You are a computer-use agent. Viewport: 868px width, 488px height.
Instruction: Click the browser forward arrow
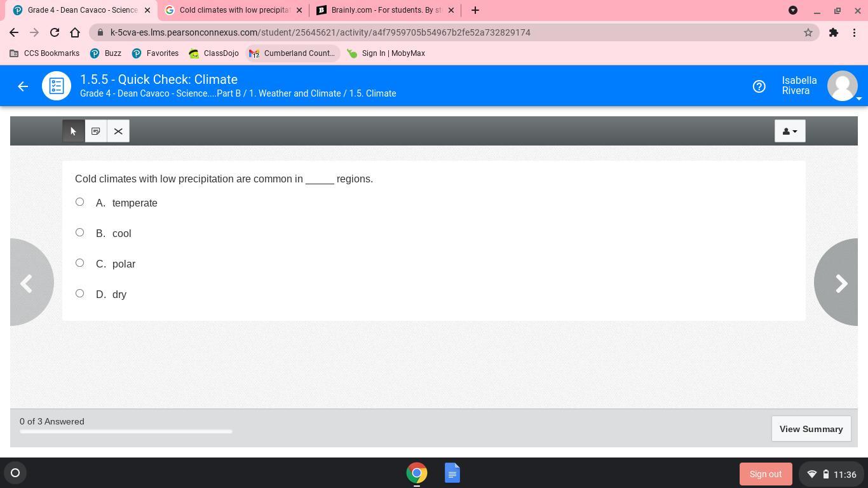(34, 32)
